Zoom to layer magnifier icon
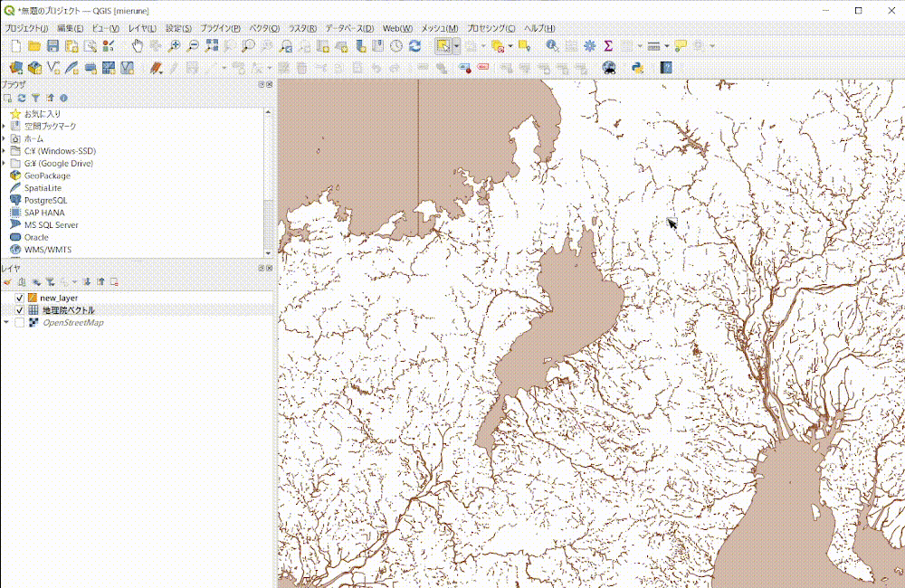 pyautogui.click(x=248, y=46)
